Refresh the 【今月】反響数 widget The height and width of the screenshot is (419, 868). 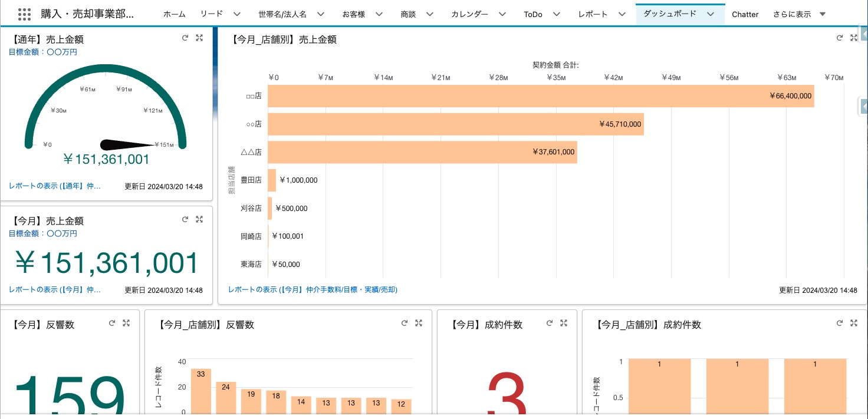[112, 323]
